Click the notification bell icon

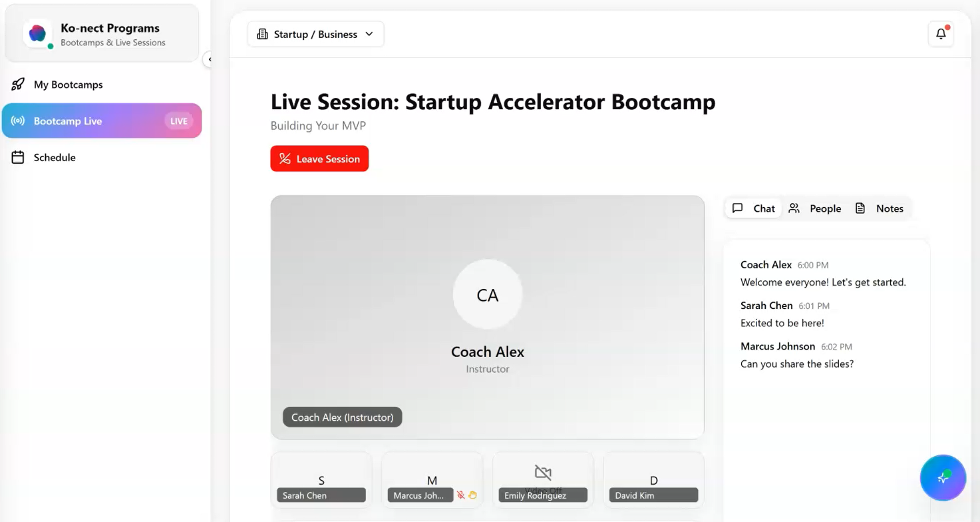coord(941,33)
